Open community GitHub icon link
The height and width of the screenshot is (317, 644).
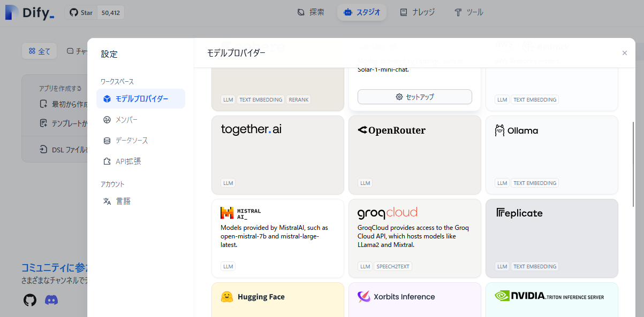[30, 300]
